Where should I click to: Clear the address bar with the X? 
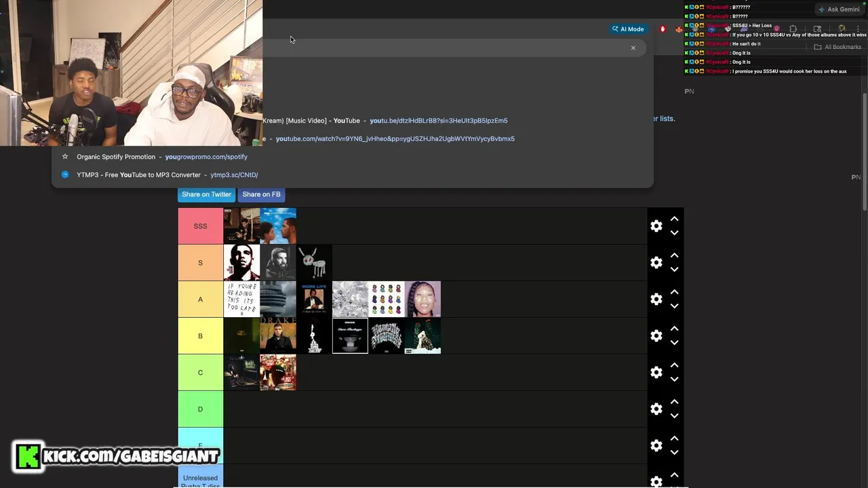[x=633, y=48]
